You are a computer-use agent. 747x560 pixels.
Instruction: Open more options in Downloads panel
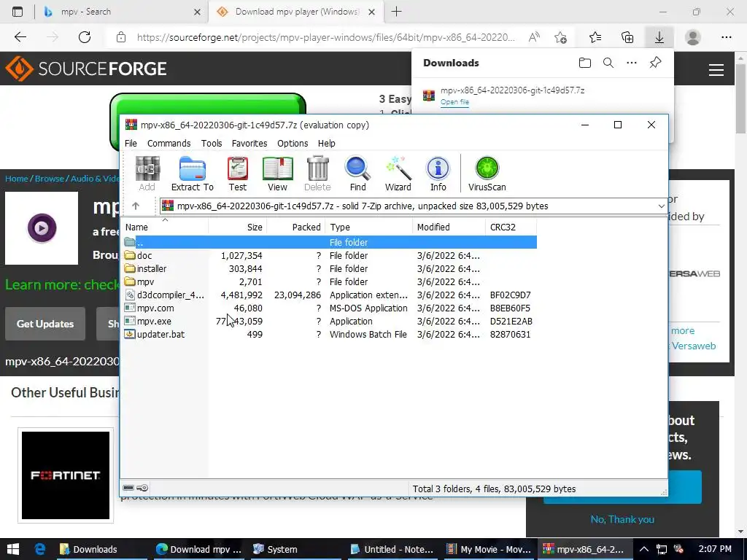pos(632,63)
